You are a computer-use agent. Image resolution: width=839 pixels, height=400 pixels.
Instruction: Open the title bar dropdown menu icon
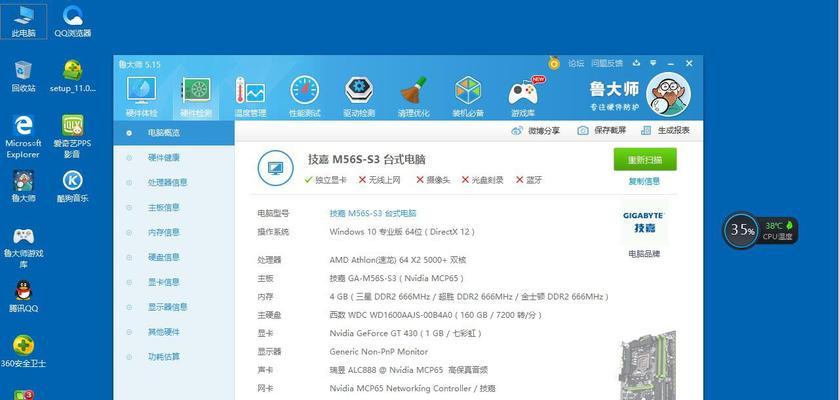click(653, 63)
